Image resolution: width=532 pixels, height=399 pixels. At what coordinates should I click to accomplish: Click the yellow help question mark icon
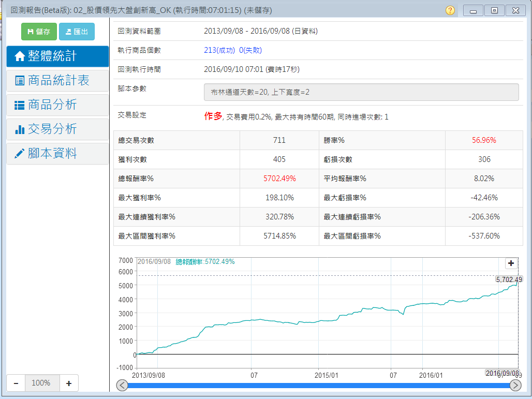point(450,10)
